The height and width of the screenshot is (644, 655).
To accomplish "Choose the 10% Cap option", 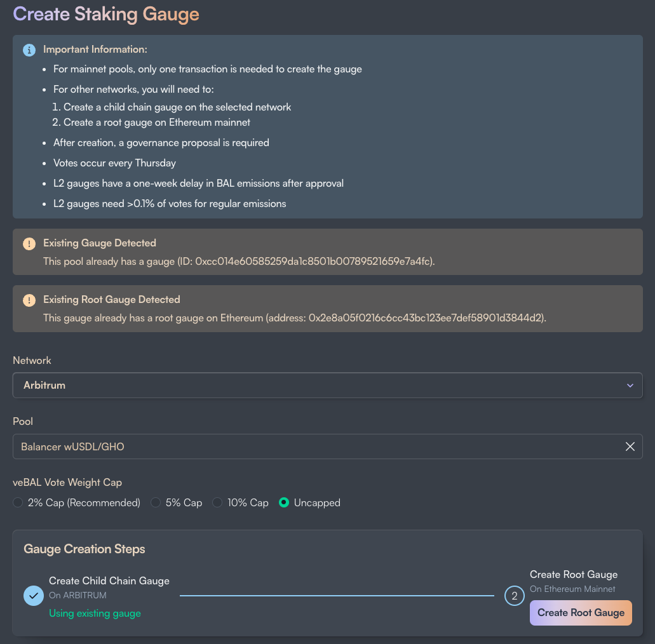I will click(x=217, y=502).
